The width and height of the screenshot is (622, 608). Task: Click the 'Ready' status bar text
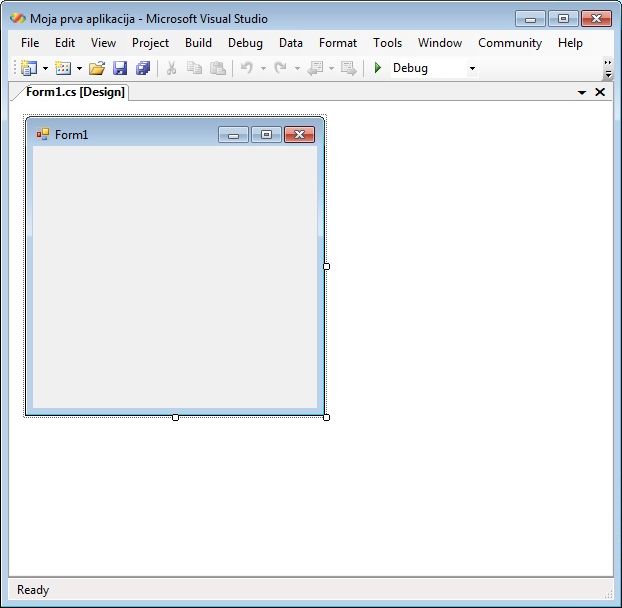[33, 590]
